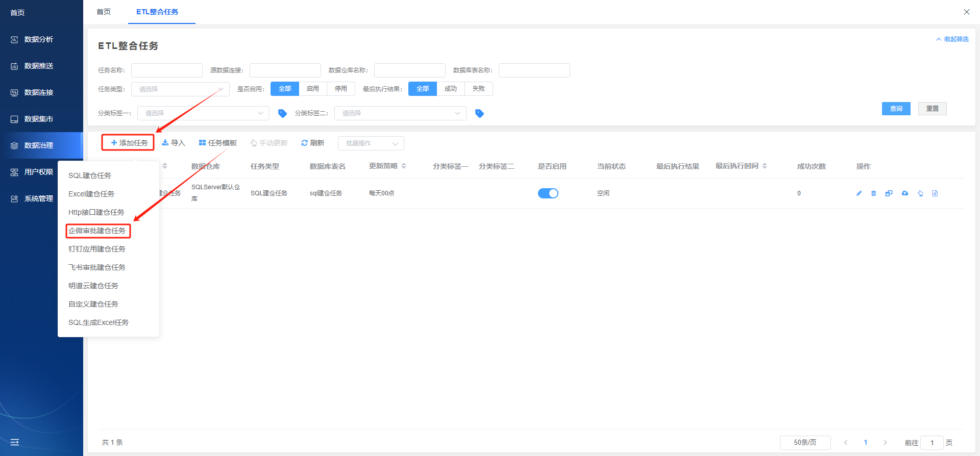Open 任务模板 task templates
The height and width of the screenshot is (456, 980).
click(218, 143)
